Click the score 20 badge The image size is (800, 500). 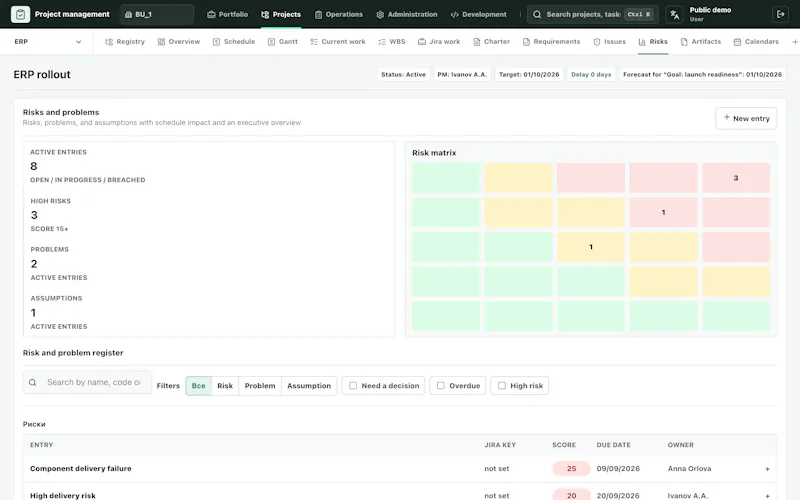pos(571,495)
